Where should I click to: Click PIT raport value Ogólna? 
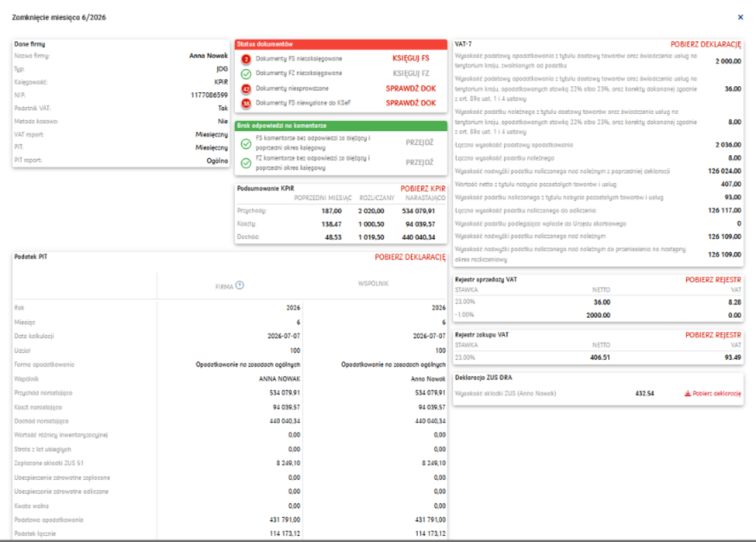tap(217, 161)
